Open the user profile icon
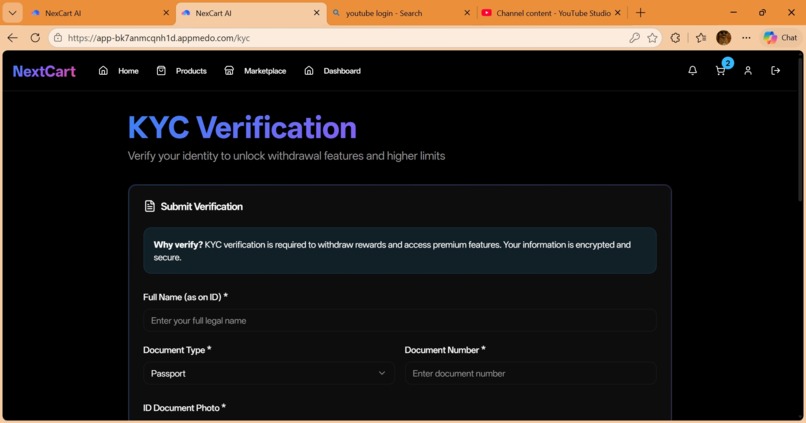This screenshot has height=423, width=806. 748,71
